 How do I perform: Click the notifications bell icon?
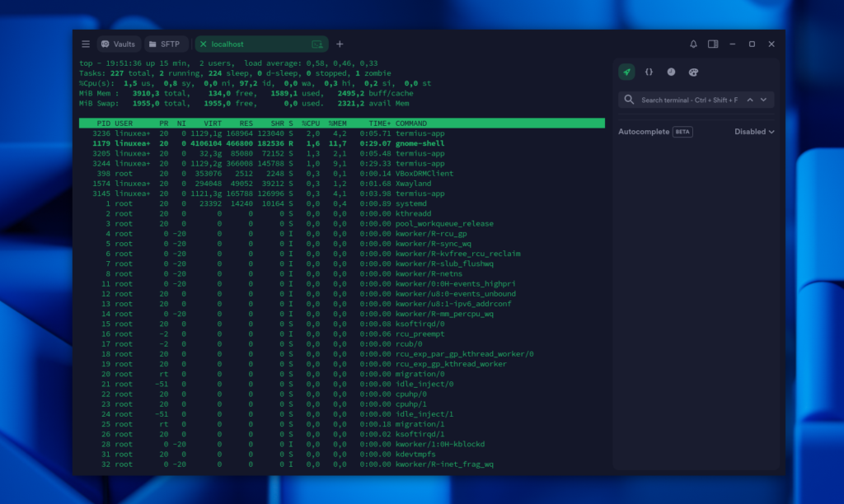point(693,44)
